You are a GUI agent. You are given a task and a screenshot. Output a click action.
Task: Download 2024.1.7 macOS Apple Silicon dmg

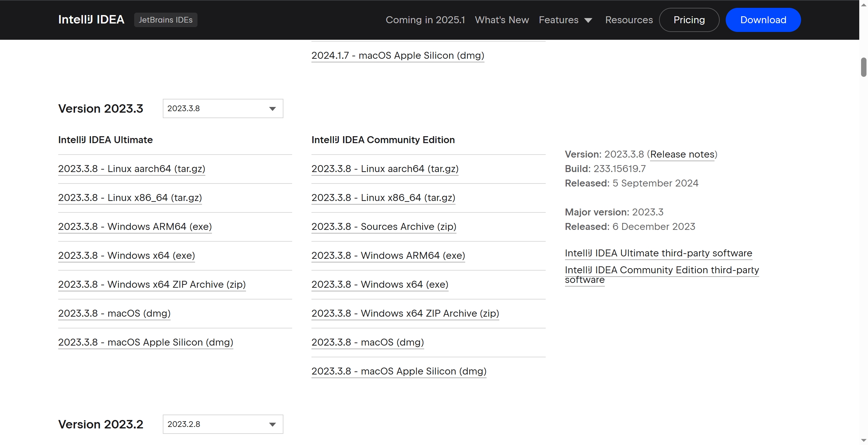coord(398,55)
